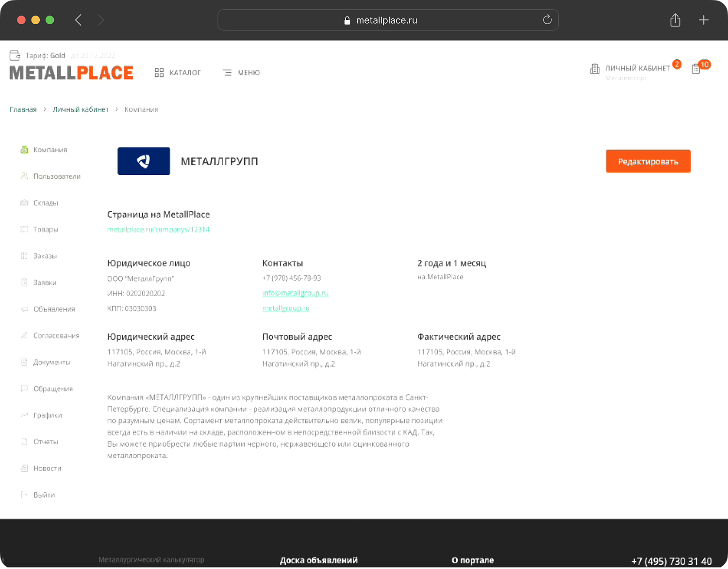Select Склады in the sidebar menu
The image size is (728, 569).
pyautogui.click(x=46, y=203)
